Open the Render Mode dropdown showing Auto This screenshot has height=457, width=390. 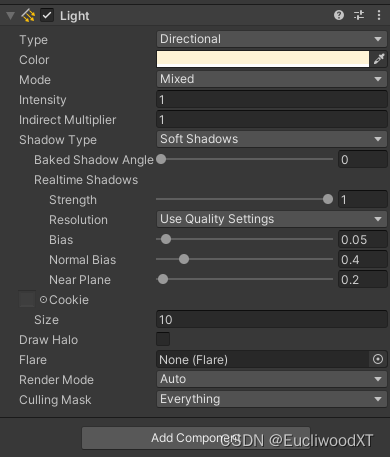point(272,379)
